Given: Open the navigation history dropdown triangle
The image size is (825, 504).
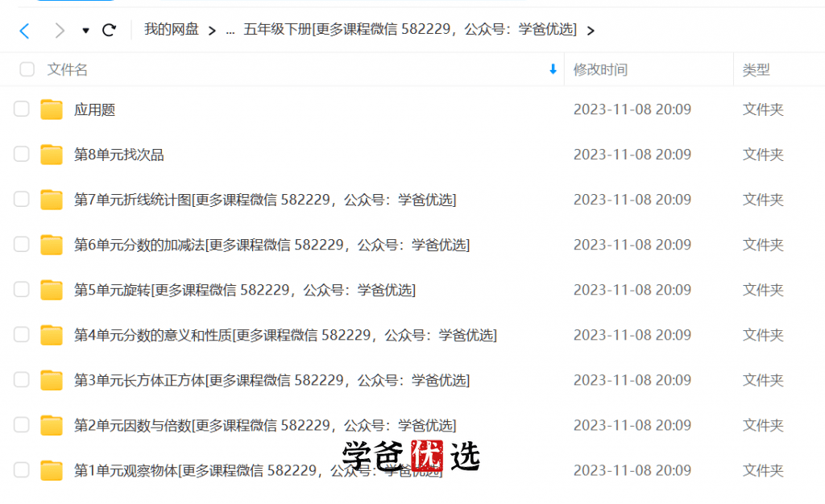Looking at the screenshot, I should pyautogui.click(x=85, y=31).
